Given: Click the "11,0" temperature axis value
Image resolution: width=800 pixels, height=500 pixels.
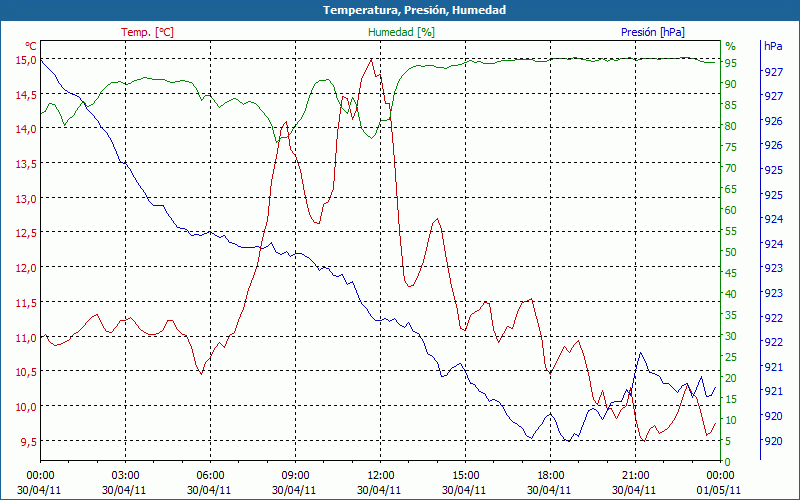Looking at the screenshot, I should 26,338.
